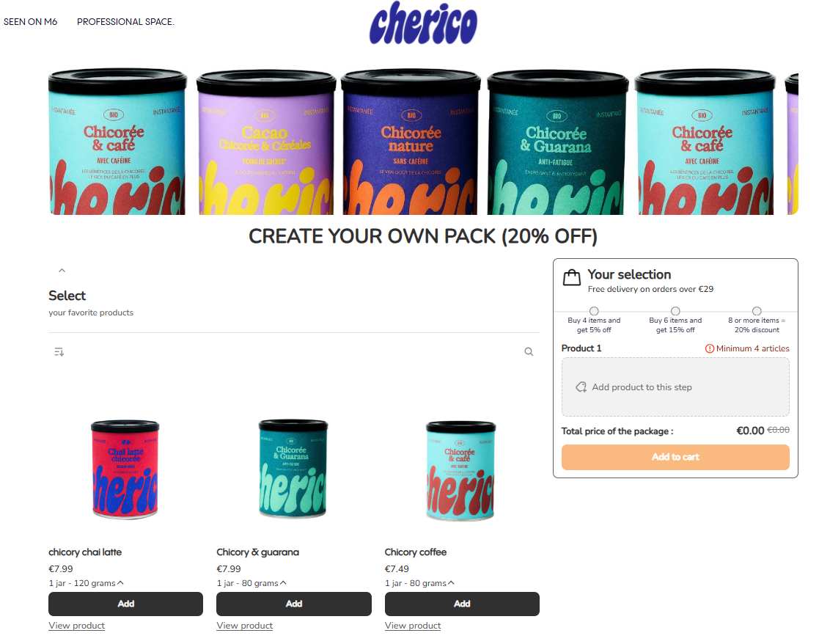Click the Minimum 4 articles warning icon
This screenshot has width=830, height=644.
coord(709,348)
